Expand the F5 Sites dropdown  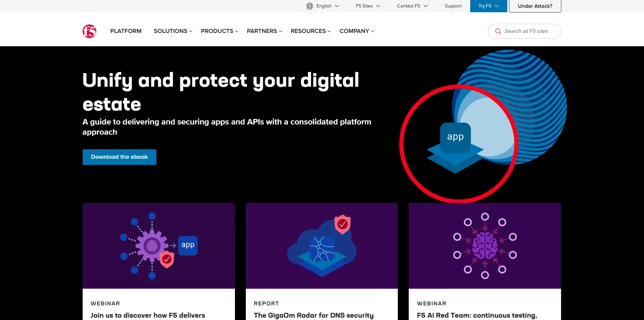coord(368,6)
